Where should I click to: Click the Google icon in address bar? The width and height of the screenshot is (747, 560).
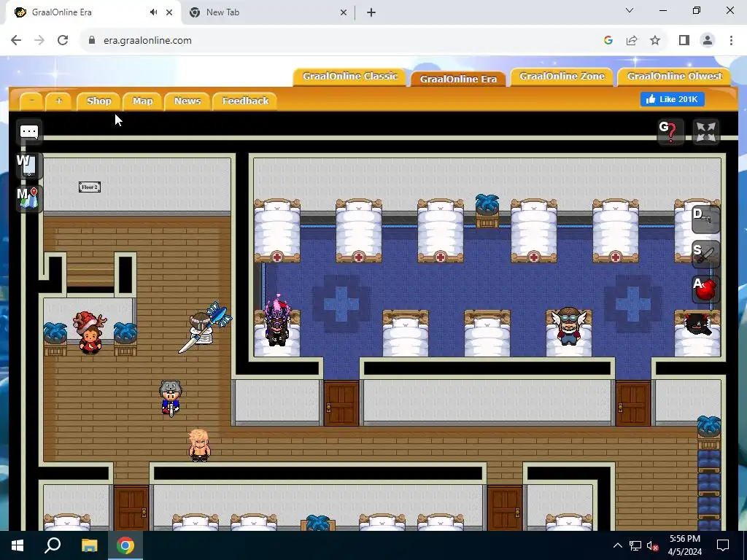(x=608, y=41)
